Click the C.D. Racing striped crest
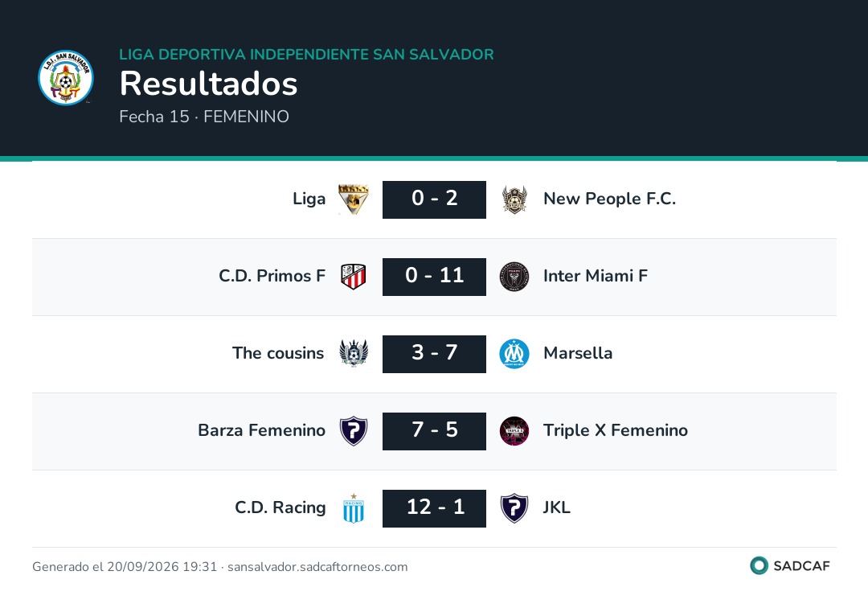The width and height of the screenshot is (868, 608). [353, 508]
